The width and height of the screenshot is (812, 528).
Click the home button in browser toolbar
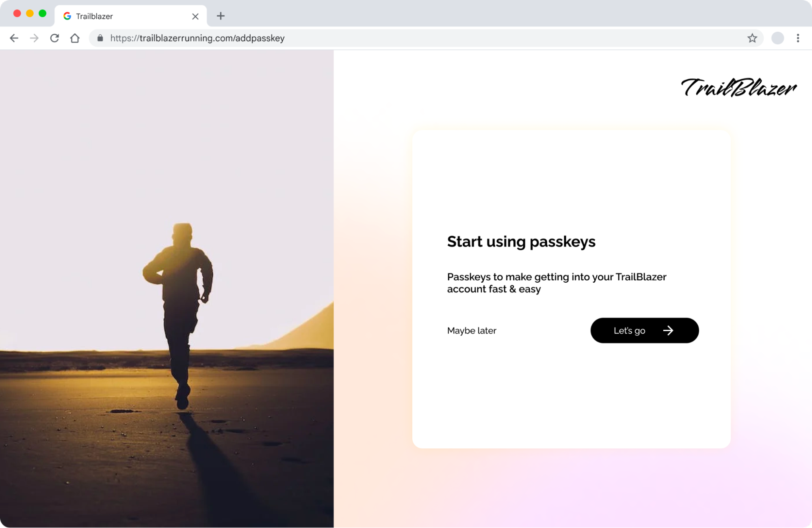coord(75,38)
